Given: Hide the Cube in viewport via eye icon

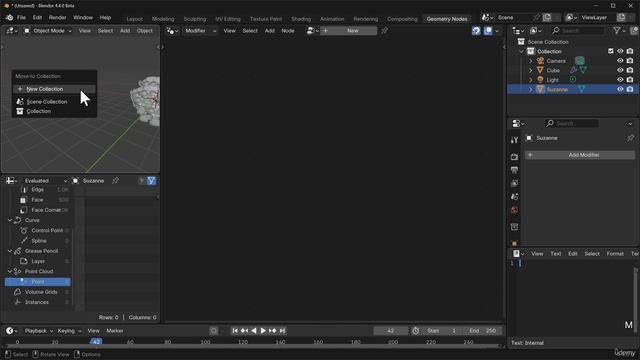Looking at the screenshot, I should pos(620,70).
